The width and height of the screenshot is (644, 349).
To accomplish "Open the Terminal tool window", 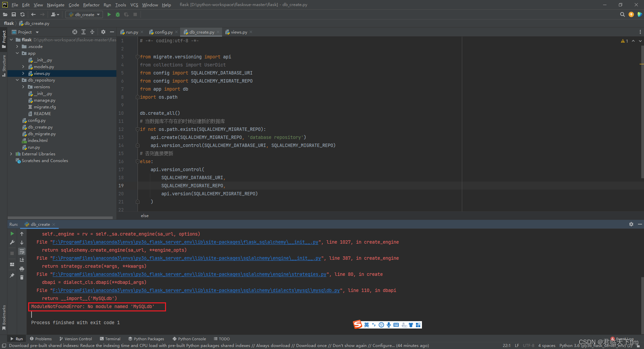I will pos(110,339).
